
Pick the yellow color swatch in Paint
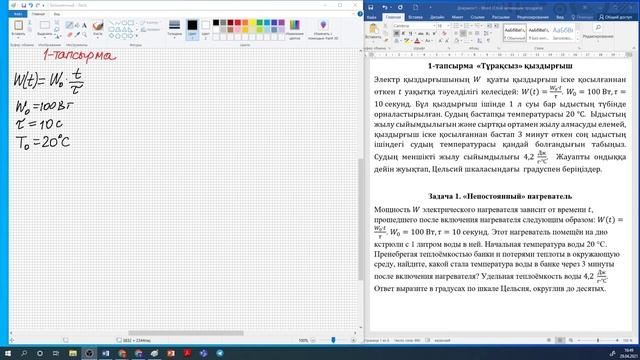[x=253, y=22]
